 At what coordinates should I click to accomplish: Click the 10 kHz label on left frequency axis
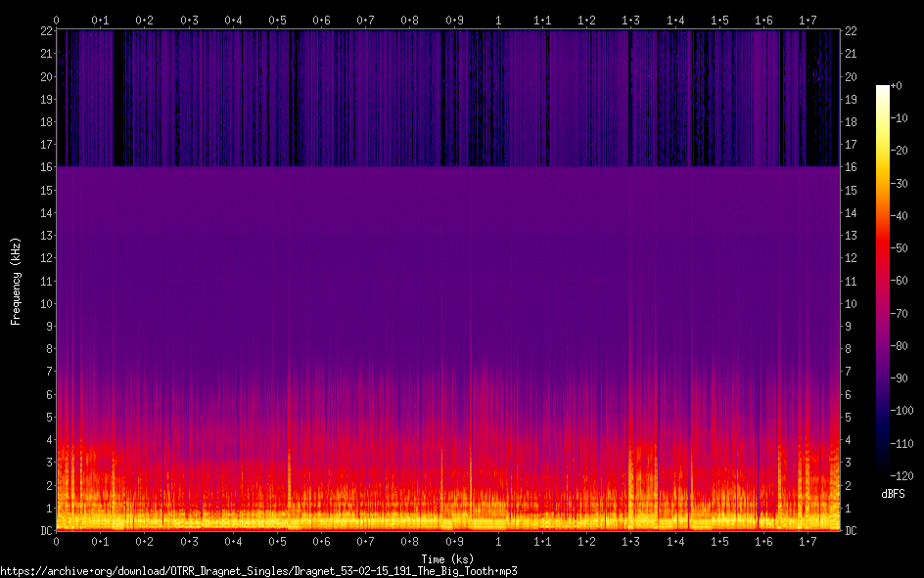45,303
